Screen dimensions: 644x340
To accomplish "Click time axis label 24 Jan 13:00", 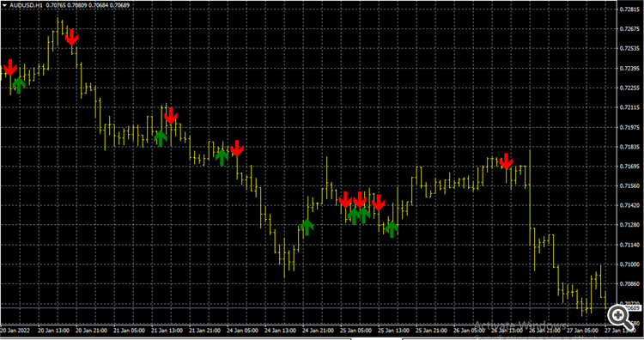I will click(281, 331).
